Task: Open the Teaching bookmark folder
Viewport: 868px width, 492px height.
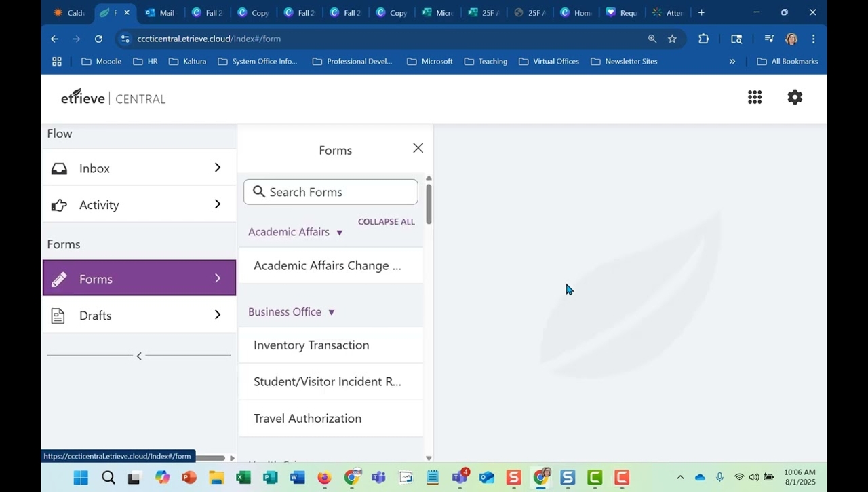Action: (x=486, y=61)
